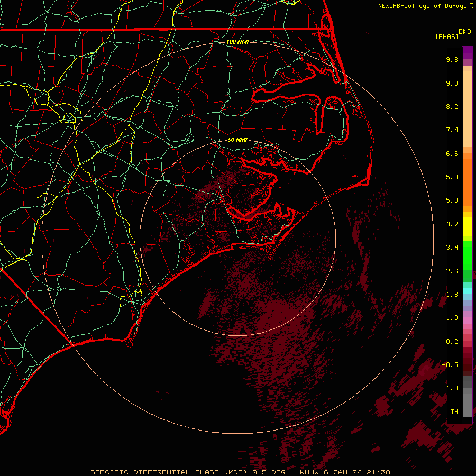Image resolution: width=476 pixels, height=476 pixels.
Task: Click the 50 NMI range ring label
Action: pyautogui.click(x=237, y=140)
